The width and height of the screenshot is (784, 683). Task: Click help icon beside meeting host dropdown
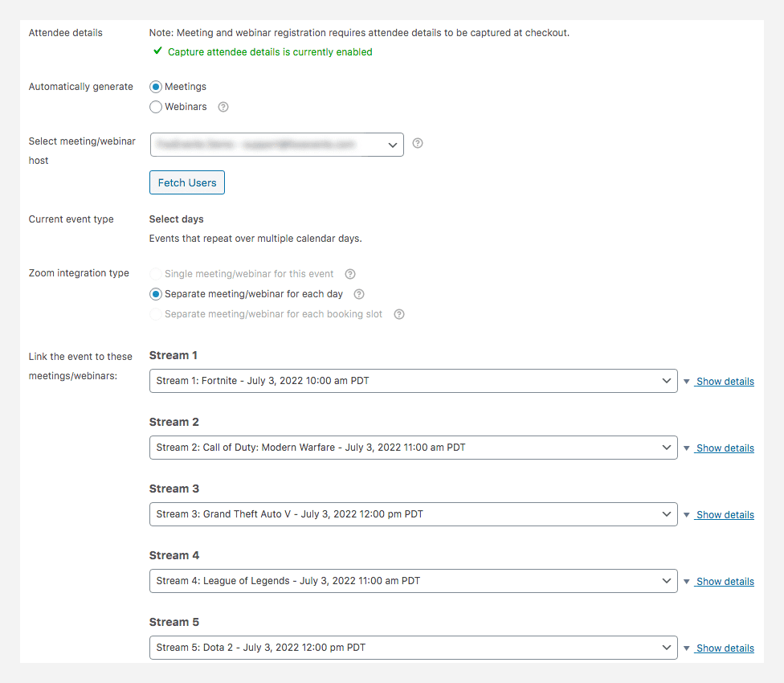point(417,144)
